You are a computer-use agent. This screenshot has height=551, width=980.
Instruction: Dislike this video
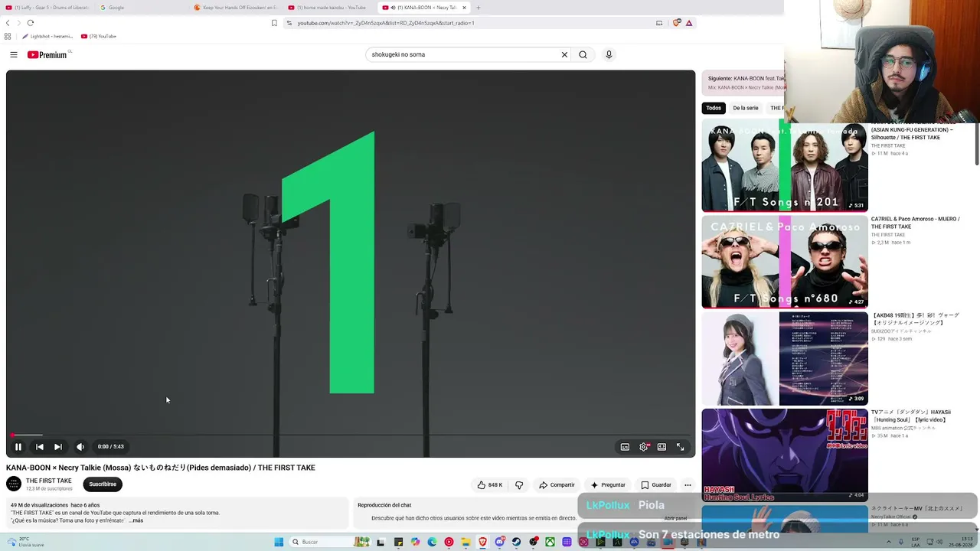(519, 484)
